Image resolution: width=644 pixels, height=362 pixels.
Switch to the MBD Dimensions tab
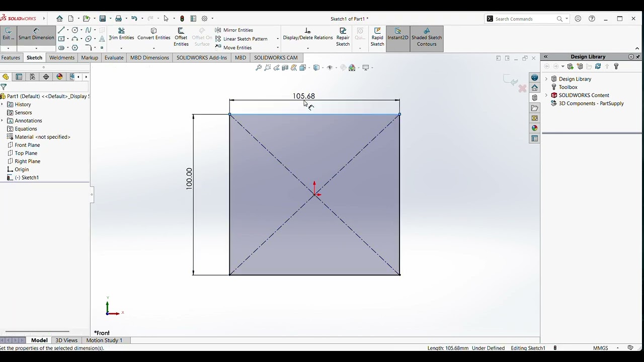point(149,58)
